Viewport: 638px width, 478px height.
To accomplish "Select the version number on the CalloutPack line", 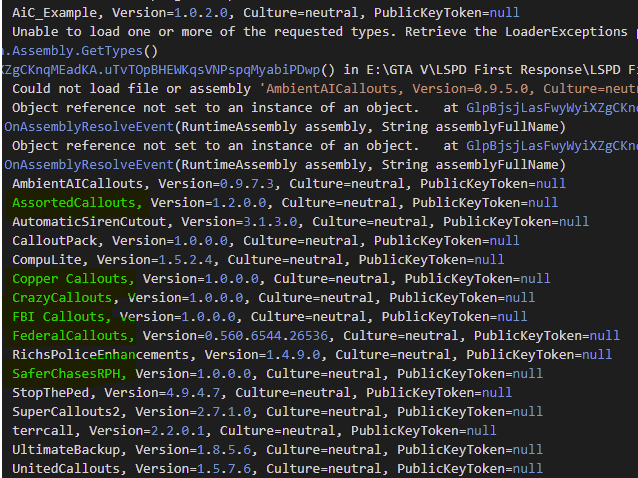I will pos(201,240).
